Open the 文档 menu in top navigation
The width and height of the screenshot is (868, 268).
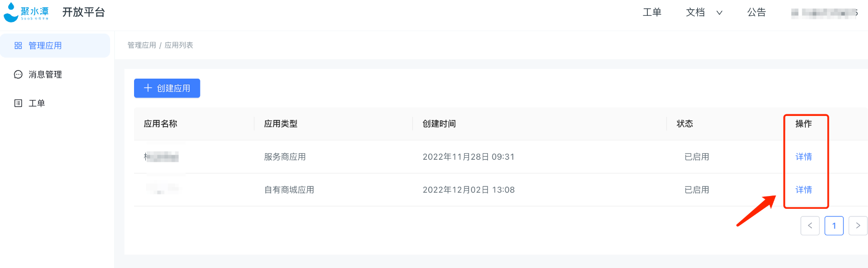pos(695,12)
